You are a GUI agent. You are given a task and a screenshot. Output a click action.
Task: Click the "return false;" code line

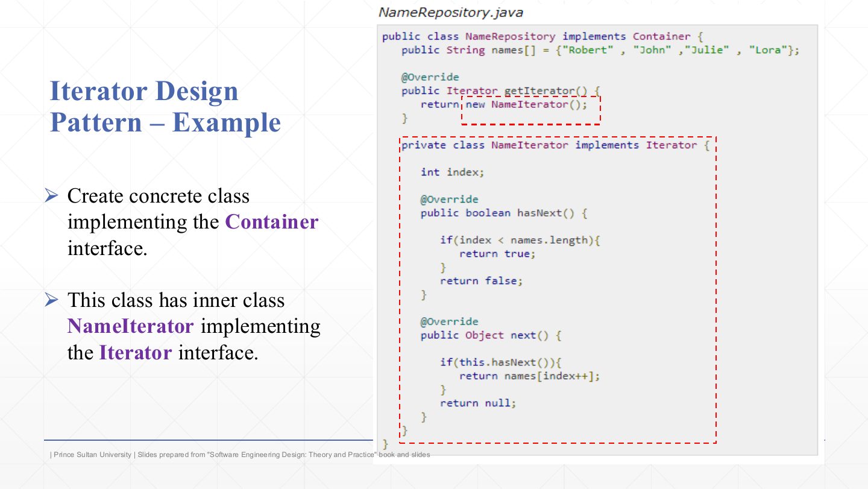[x=481, y=281]
